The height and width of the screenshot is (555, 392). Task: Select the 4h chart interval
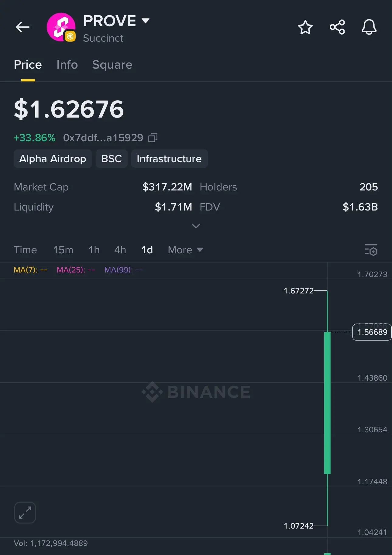pos(120,250)
